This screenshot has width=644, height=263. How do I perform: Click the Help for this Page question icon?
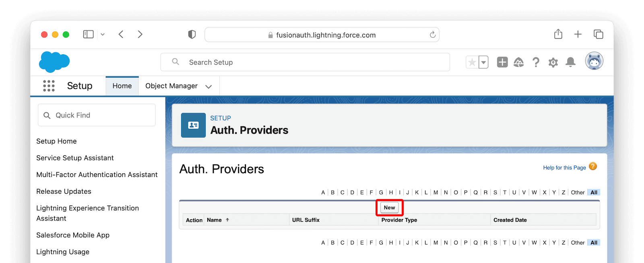click(593, 166)
